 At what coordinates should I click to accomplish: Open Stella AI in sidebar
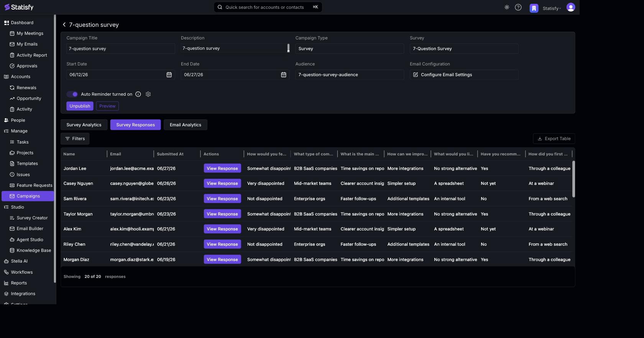coord(16,261)
